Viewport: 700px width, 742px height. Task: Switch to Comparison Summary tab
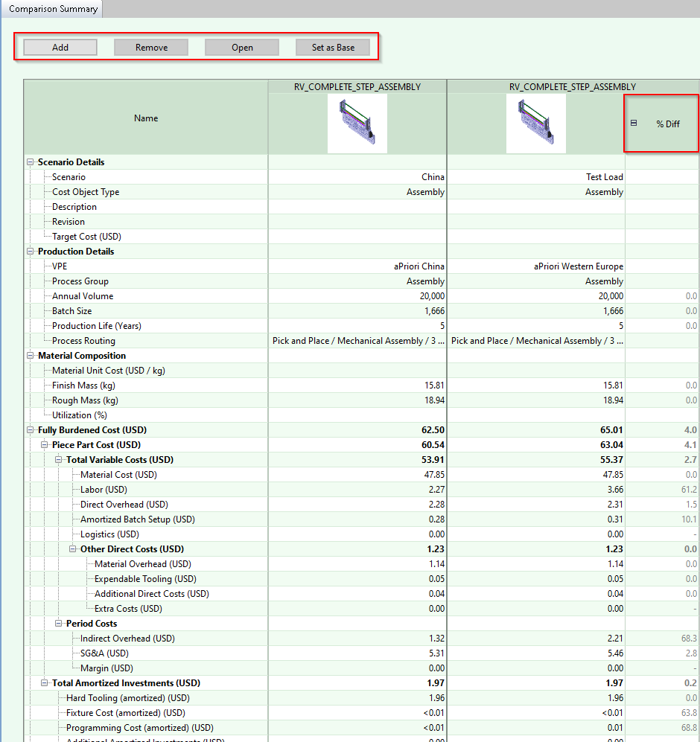point(53,9)
